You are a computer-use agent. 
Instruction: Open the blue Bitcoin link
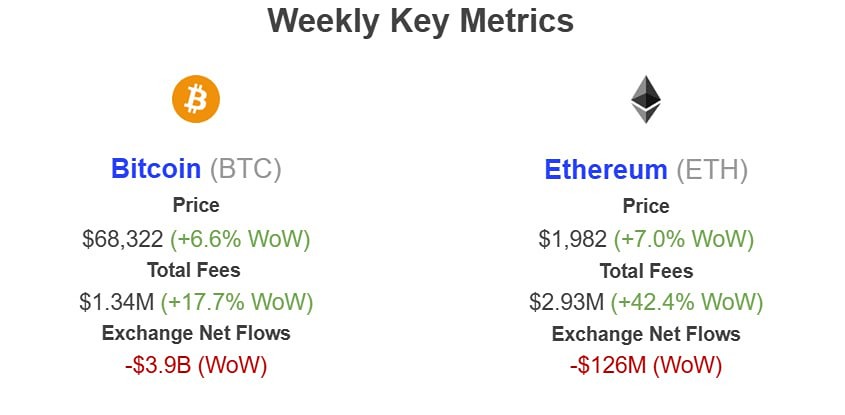157,168
